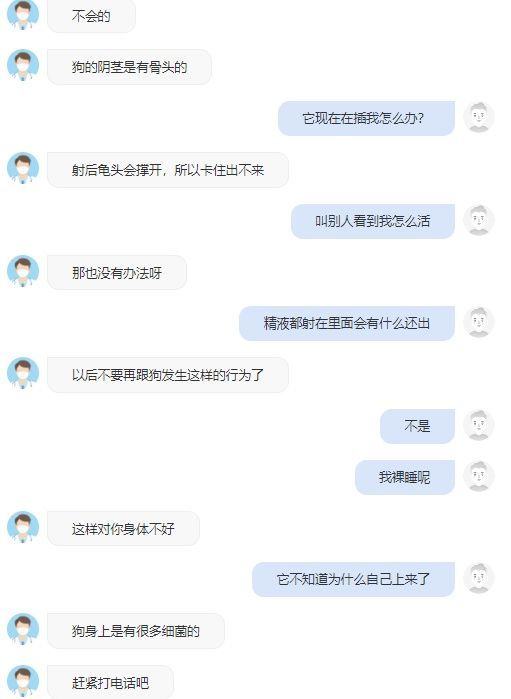The image size is (511, 699).
Task: Select the "以后不要再跟狗…" doctor message bubble
Action: click(168, 375)
